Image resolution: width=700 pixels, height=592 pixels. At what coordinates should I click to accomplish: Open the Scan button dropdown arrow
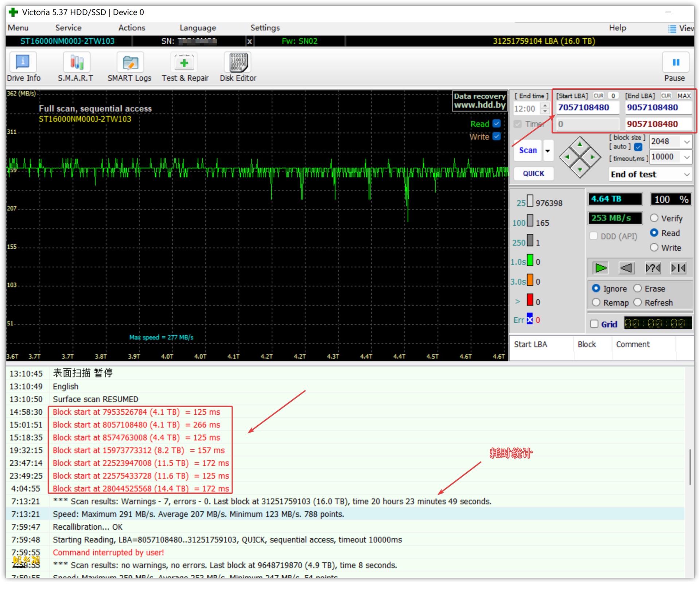pos(548,151)
